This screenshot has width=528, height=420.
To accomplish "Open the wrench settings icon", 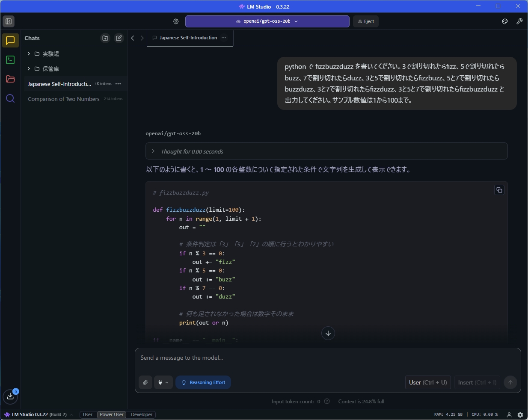I will [x=519, y=21].
